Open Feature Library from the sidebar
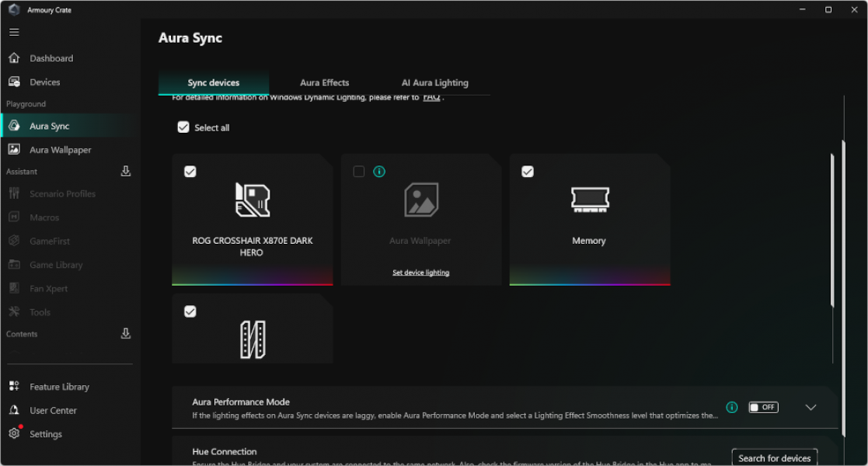 [70, 387]
